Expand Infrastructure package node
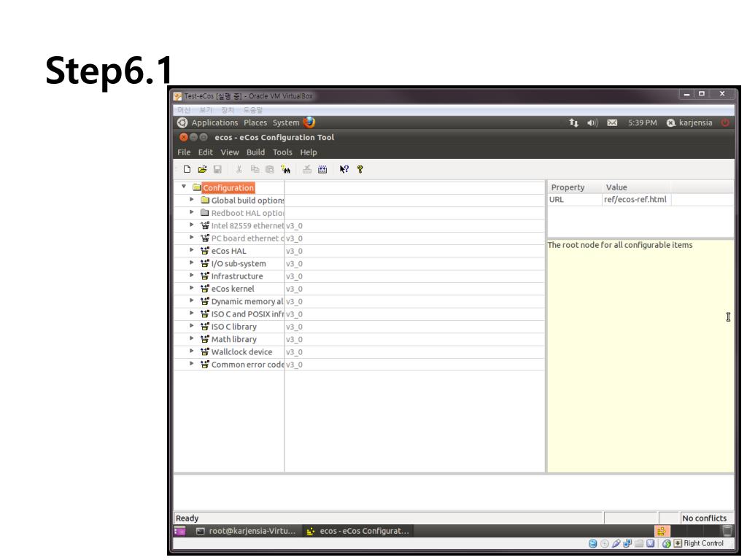 coord(192,275)
